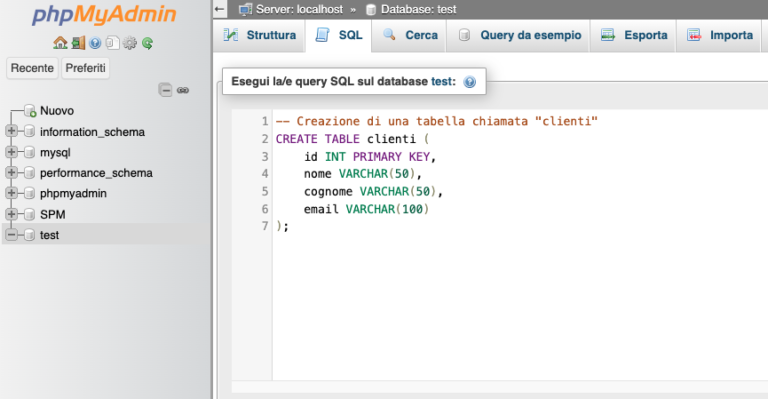Click database icon in breadcrumb

click(371, 9)
